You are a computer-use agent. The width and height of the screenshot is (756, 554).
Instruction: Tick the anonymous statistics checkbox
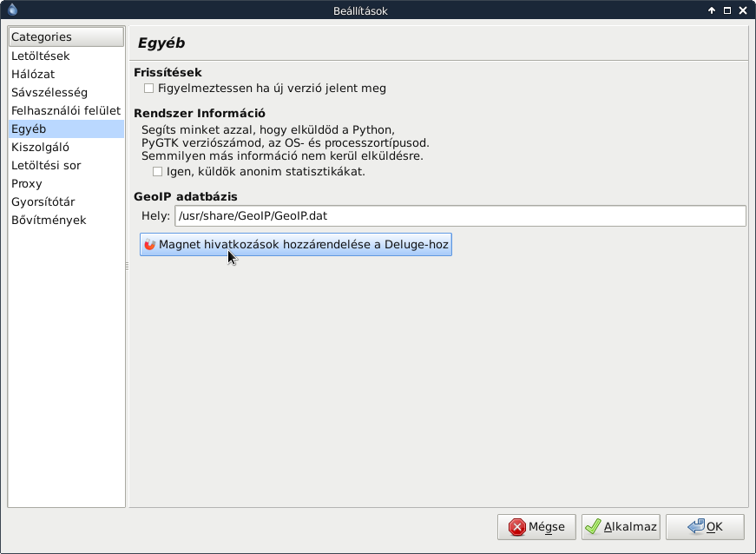tap(157, 172)
